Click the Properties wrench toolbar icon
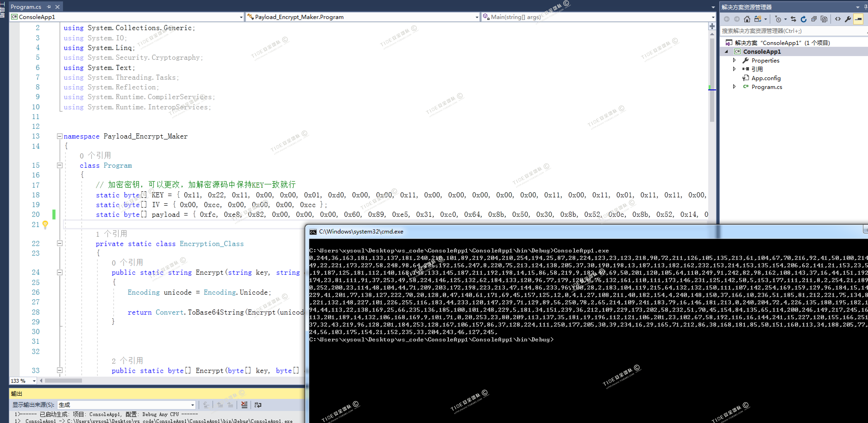Viewport: 868px width, 423px height. 848,19
